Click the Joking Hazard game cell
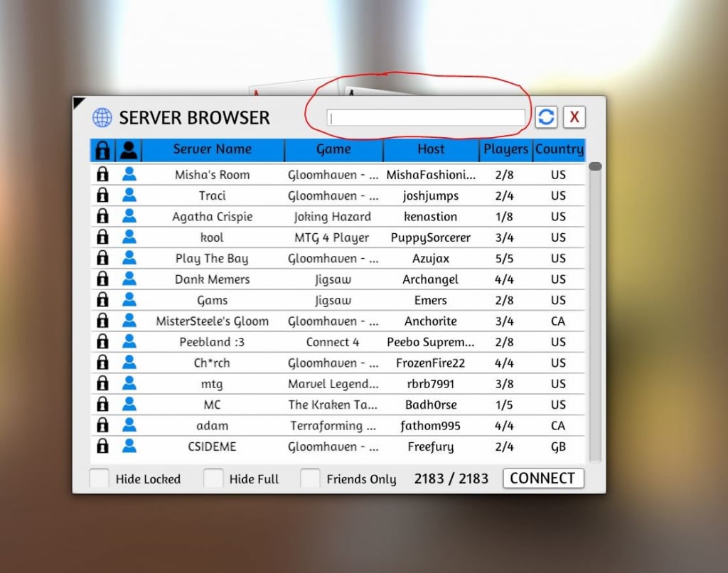The height and width of the screenshot is (573, 728). click(333, 217)
